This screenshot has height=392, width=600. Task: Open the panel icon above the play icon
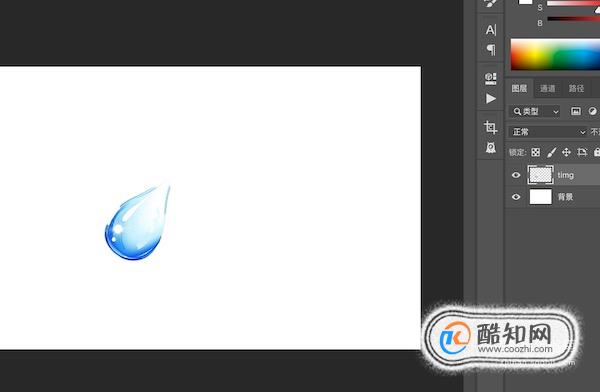(x=491, y=78)
